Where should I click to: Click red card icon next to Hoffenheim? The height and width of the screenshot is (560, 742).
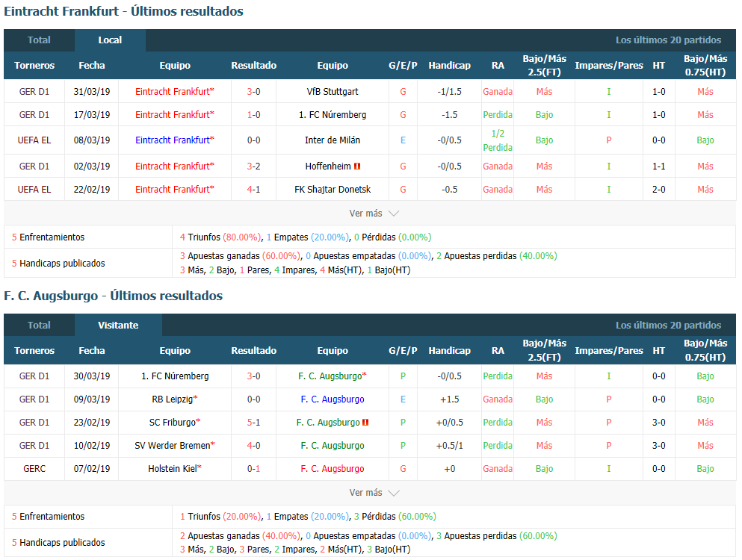pyautogui.click(x=357, y=166)
